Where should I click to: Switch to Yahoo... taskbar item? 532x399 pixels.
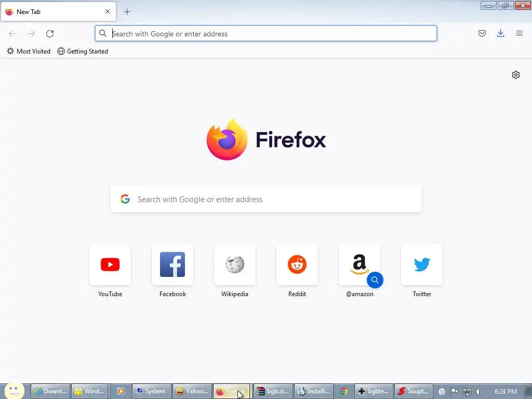(x=192, y=391)
